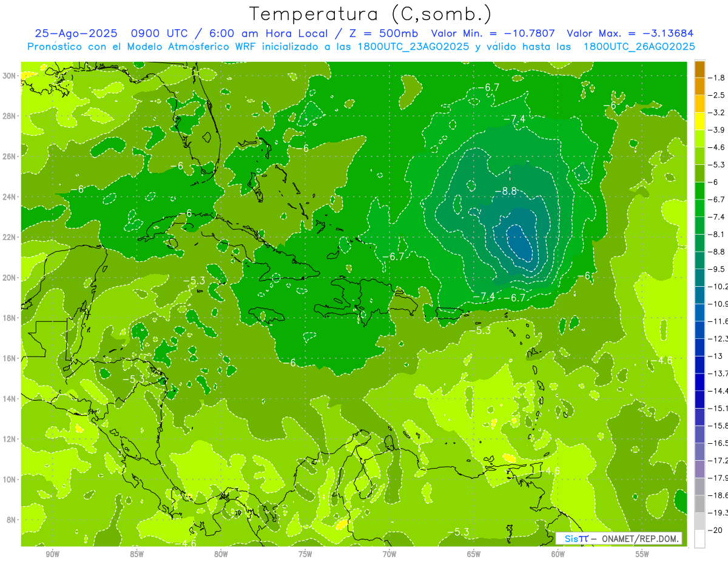728x562 pixels.
Task: Click valid-until time '1800UTC_26AGO2025'
Action: pos(639,47)
